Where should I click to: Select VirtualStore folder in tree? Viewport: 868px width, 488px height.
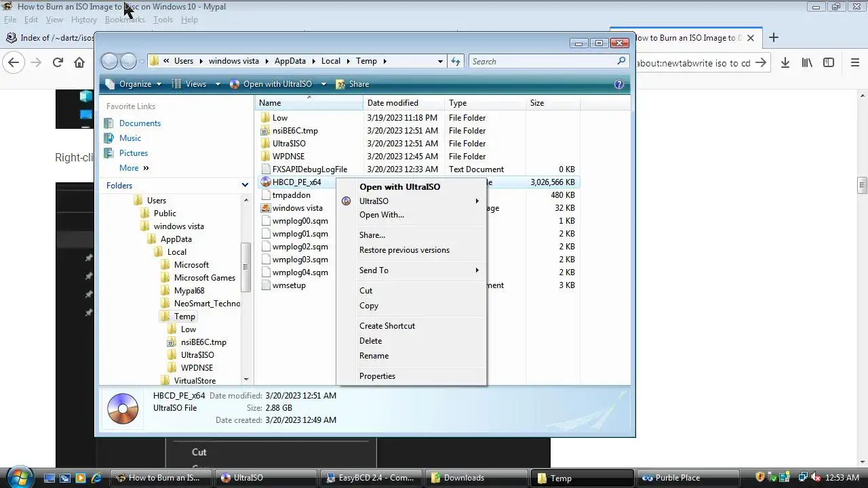pyautogui.click(x=195, y=381)
